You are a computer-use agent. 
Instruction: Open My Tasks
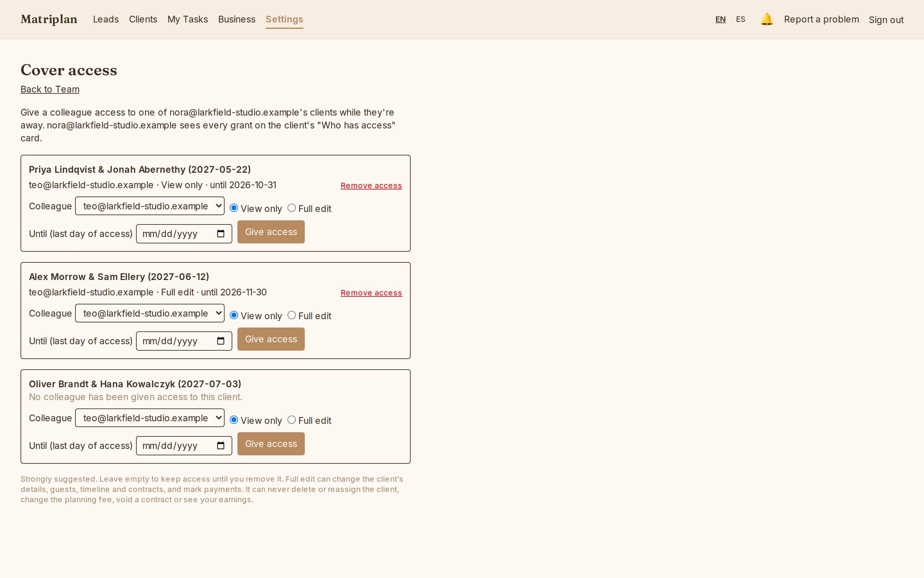tap(187, 19)
